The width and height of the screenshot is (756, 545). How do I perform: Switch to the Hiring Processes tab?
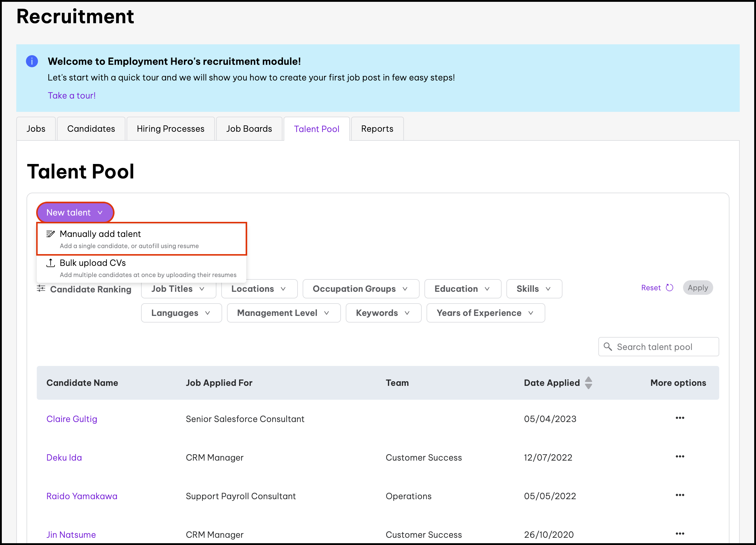[x=170, y=129]
